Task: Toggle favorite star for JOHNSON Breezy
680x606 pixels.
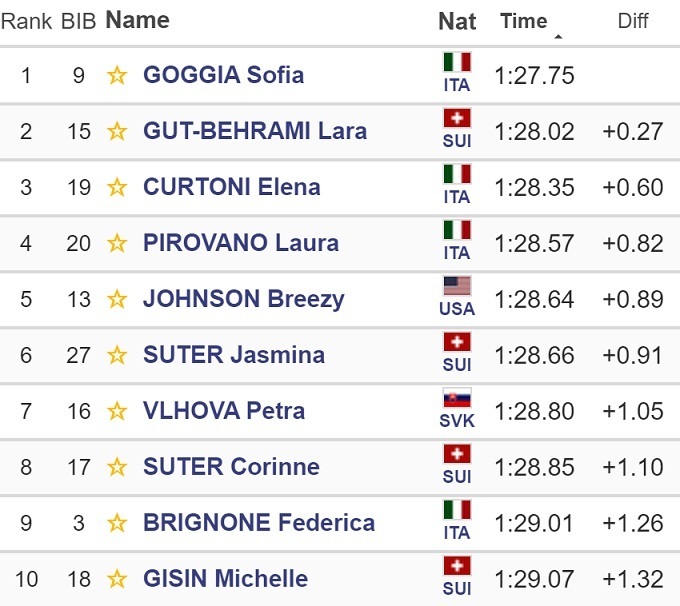Action: tap(117, 299)
